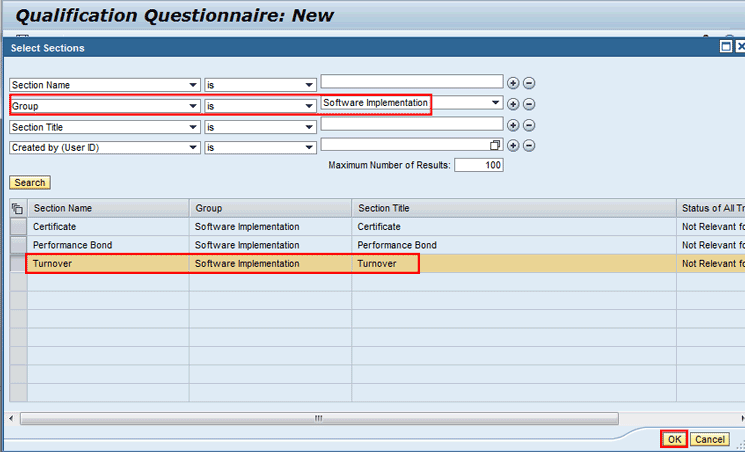Add a criterion after the Section Title row

[x=513, y=125]
